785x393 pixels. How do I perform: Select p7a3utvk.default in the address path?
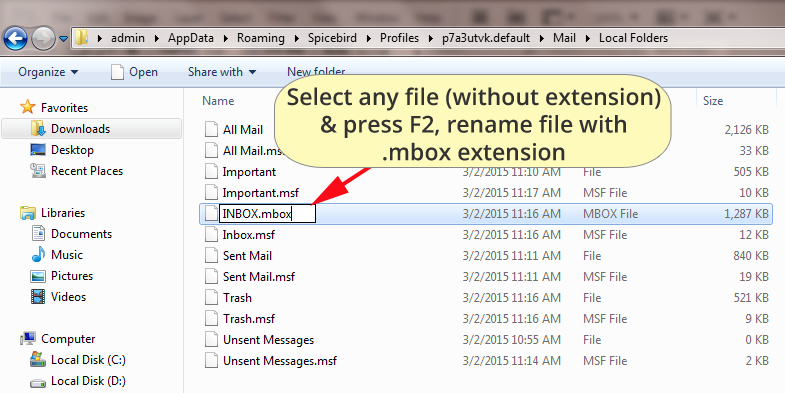[x=486, y=38]
